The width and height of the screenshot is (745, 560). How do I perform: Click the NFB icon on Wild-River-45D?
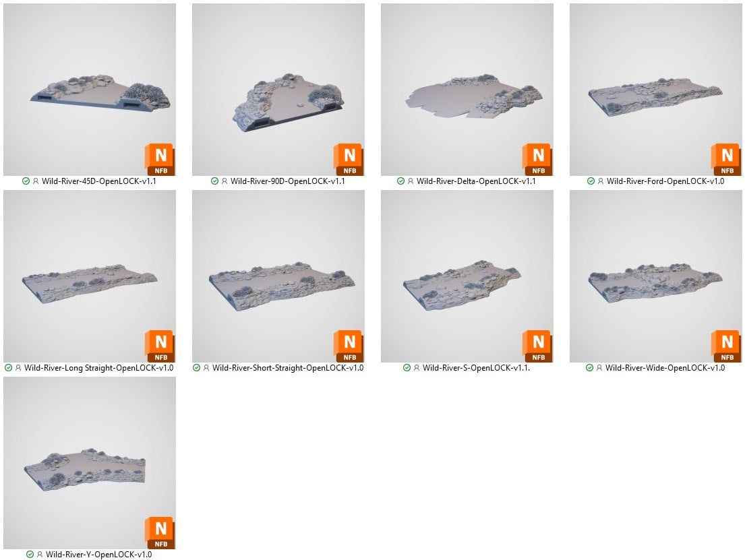pyautogui.click(x=160, y=160)
